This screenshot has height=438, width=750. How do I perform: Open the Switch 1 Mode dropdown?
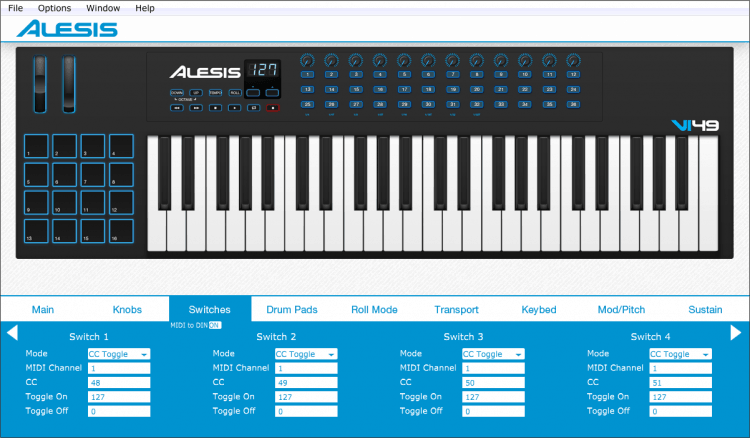(119, 354)
